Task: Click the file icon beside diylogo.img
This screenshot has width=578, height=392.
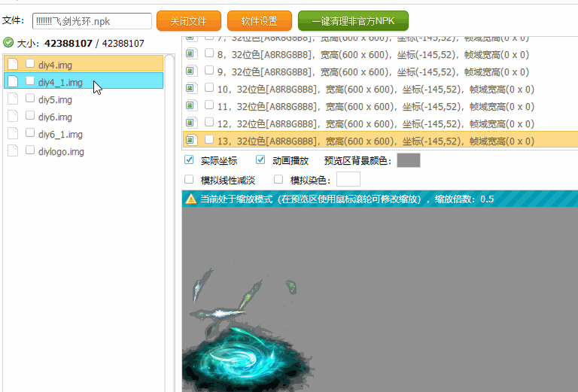Action: coord(12,151)
